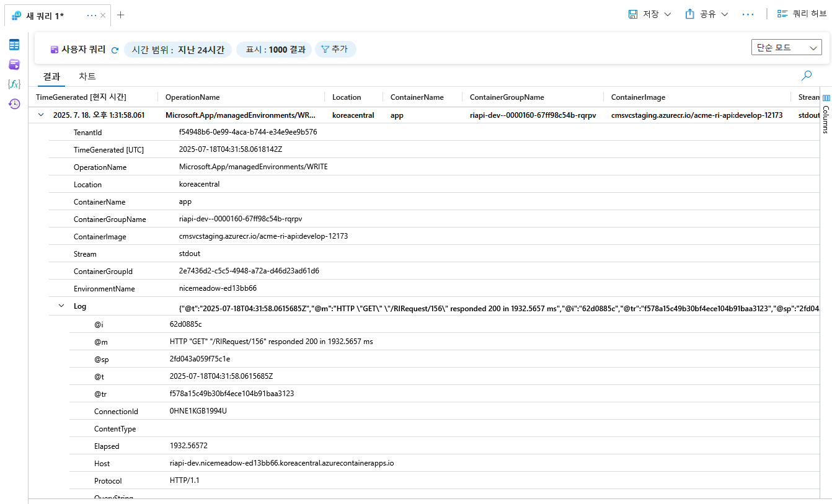This screenshot has width=832, height=504.
Task: Click the refresh icon next to 사용자 쿼리
Action: pos(115,50)
